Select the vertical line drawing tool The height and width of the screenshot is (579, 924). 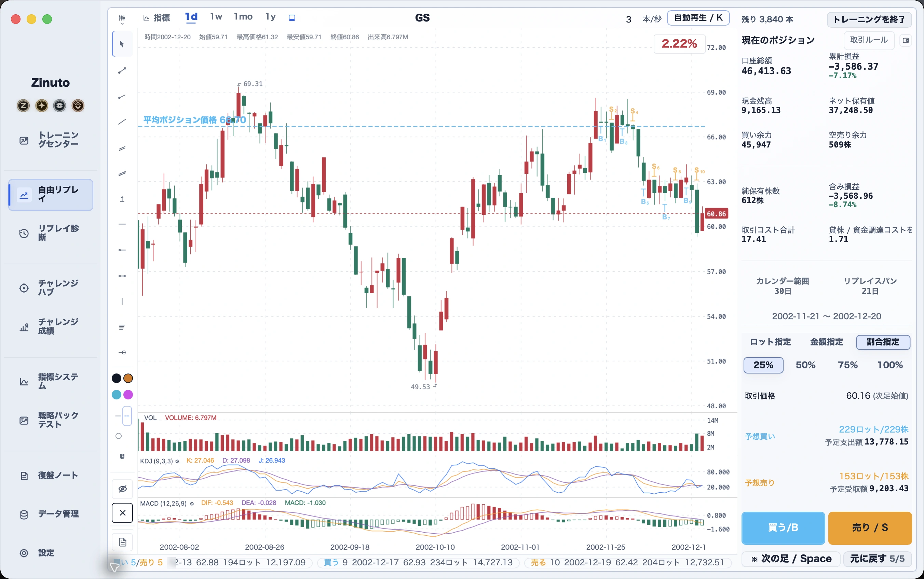[x=122, y=301]
